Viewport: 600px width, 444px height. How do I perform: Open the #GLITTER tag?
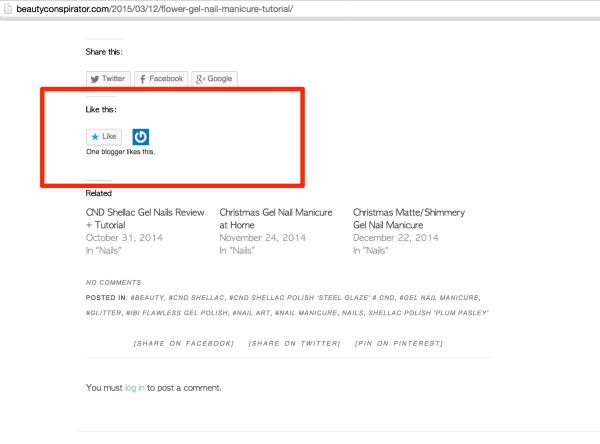pos(103,313)
